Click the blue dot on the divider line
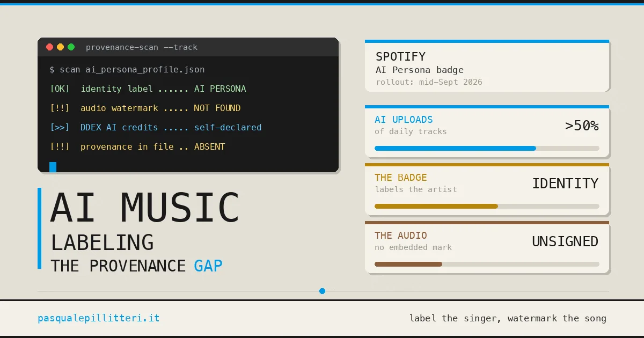 pyautogui.click(x=322, y=291)
